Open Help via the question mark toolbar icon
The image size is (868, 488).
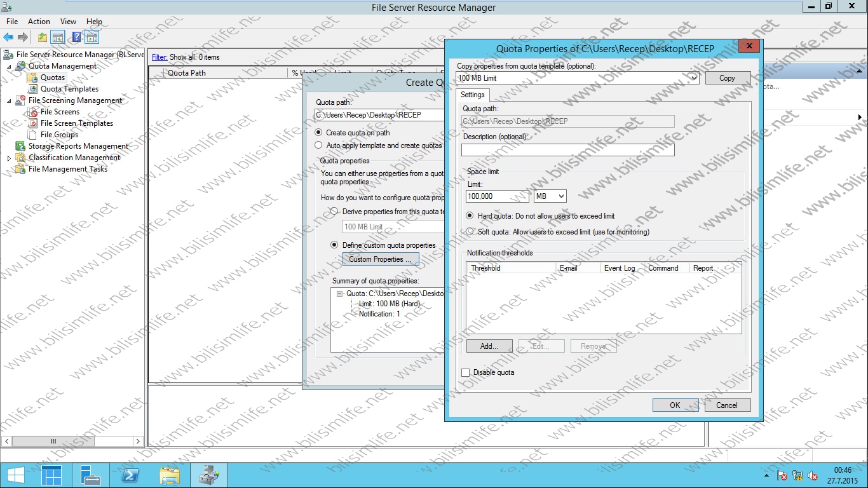coord(76,37)
